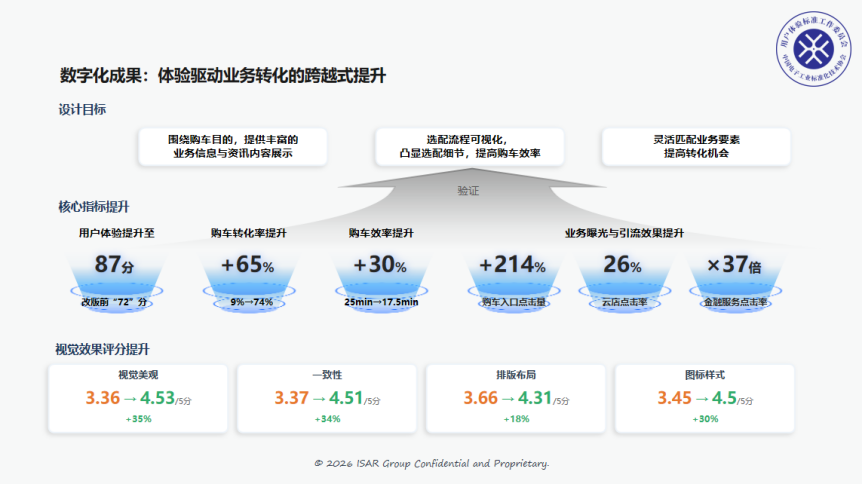Image resolution: width=863 pixels, height=485 pixels.
Task: Select the 87分 user experience metric
Action: [114, 266]
